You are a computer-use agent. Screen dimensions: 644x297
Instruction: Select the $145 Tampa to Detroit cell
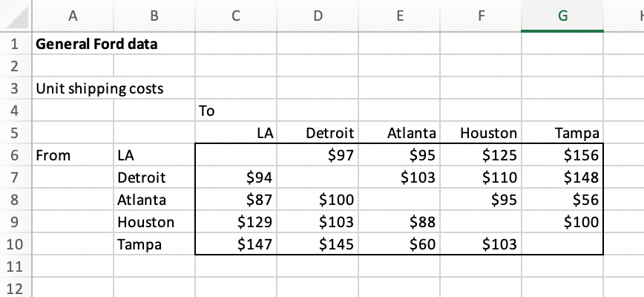tap(318, 244)
